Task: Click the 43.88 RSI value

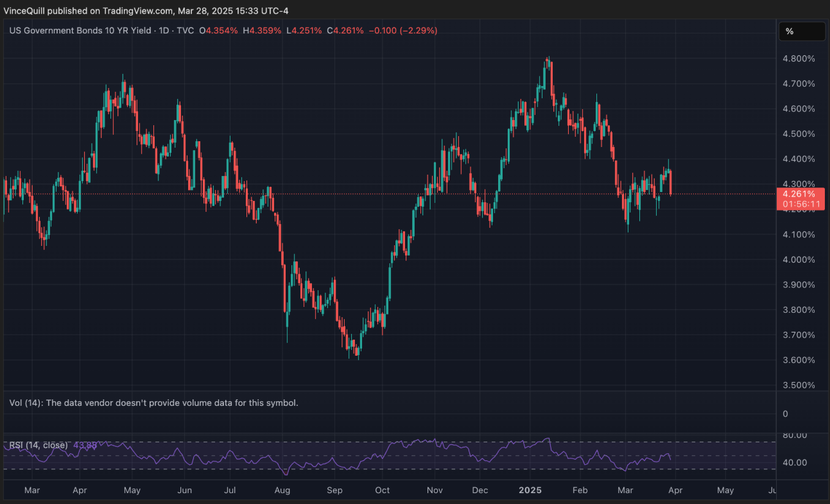Action: [85, 445]
